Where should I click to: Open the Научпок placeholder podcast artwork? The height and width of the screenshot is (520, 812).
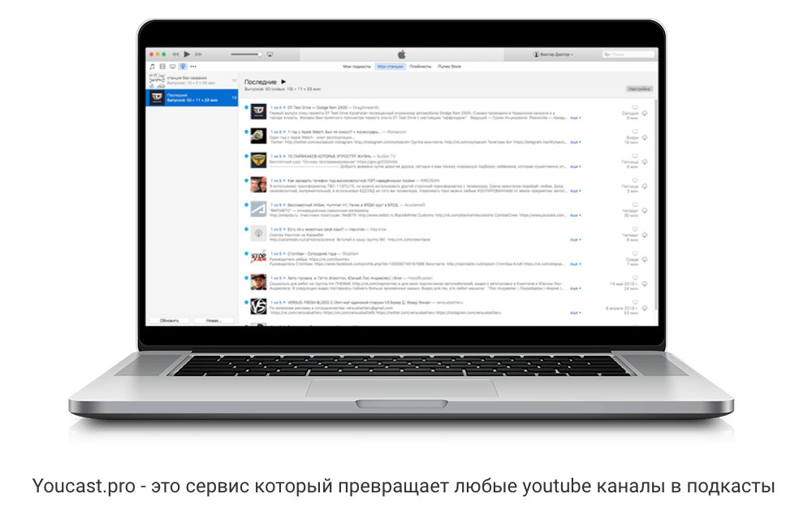pos(258,233)
